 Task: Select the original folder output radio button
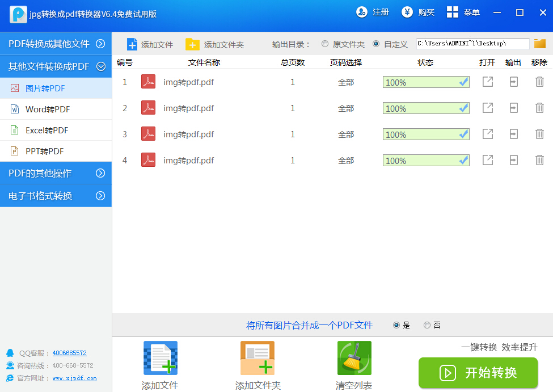[325, 44]
